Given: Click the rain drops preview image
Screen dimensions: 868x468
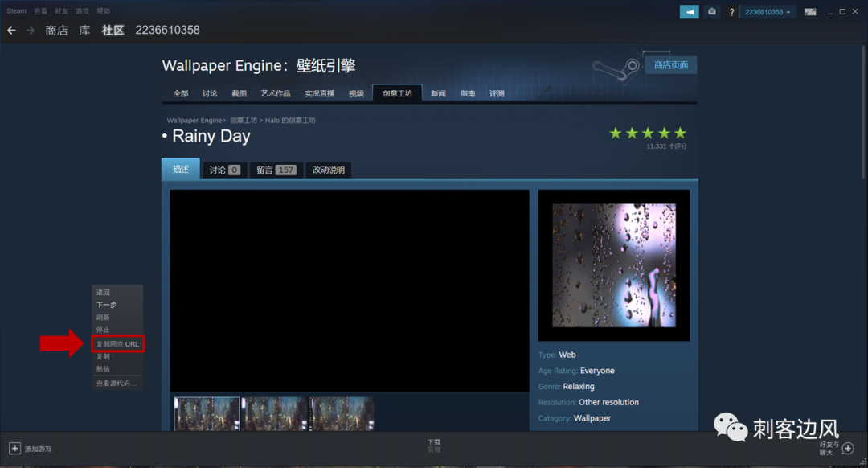Looking at the screenshot, I should [614, 265].
